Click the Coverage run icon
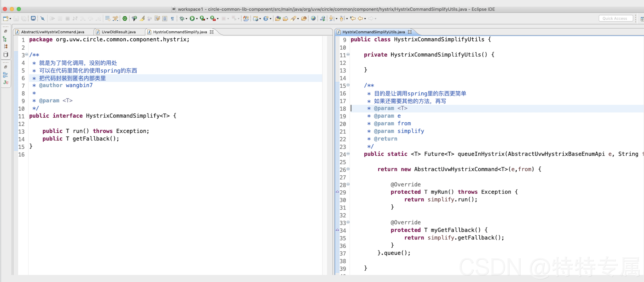The height and width of the screenshot is (282, 644). (x=202, y=18)
